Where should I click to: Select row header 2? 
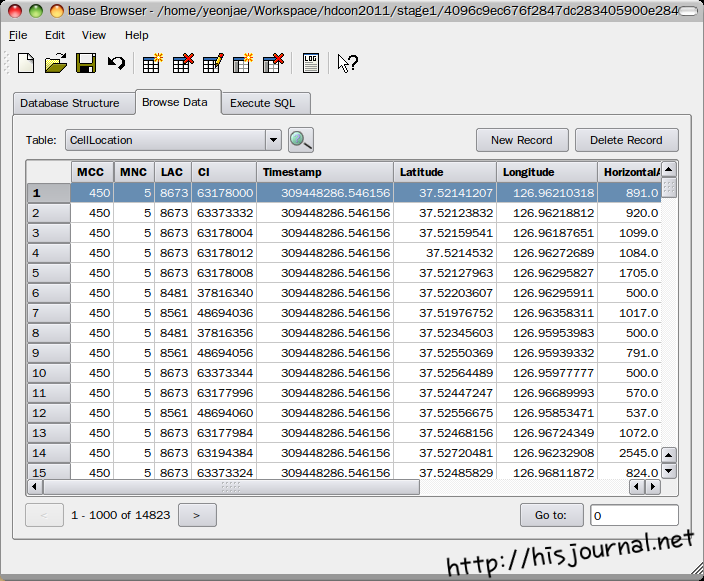tap(48, 213)
